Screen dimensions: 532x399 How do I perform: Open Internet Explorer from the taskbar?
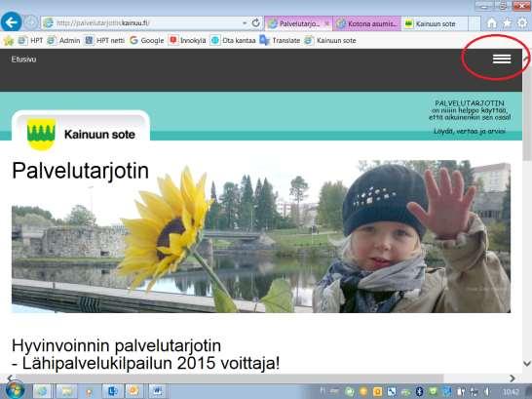42,391
